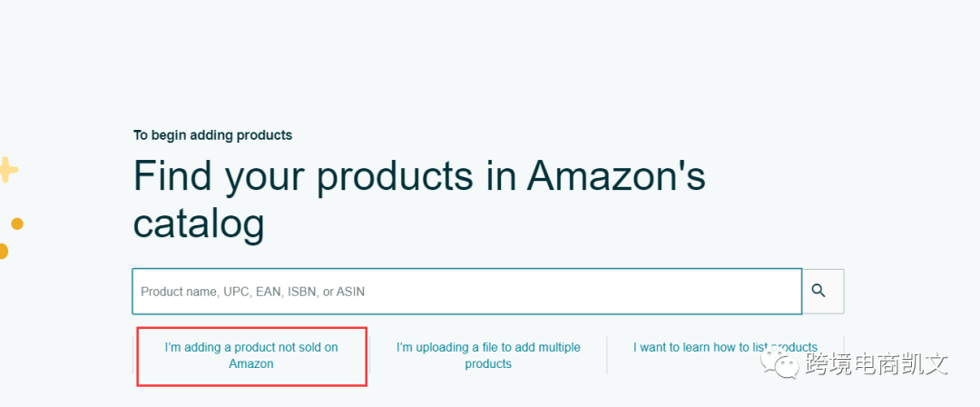The height and width of the screenshot is (407, 980).
Task: Click the yellow sparkle star decoration
Action: coord(8,169)
